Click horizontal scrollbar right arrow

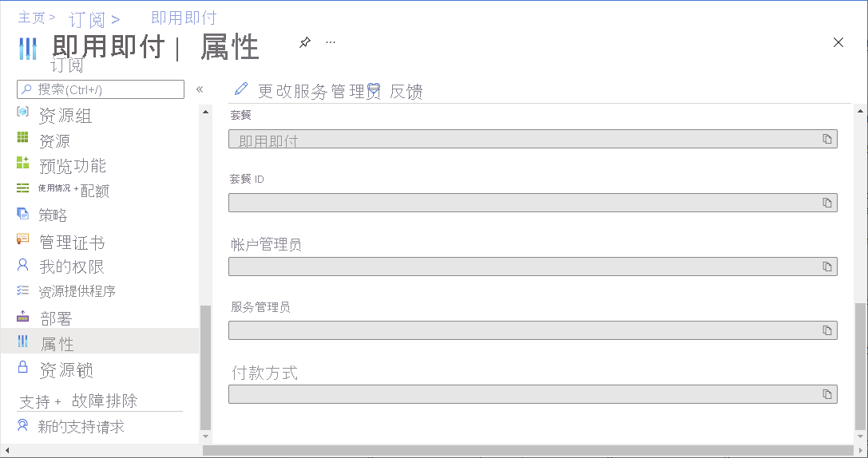click(862, 451)
